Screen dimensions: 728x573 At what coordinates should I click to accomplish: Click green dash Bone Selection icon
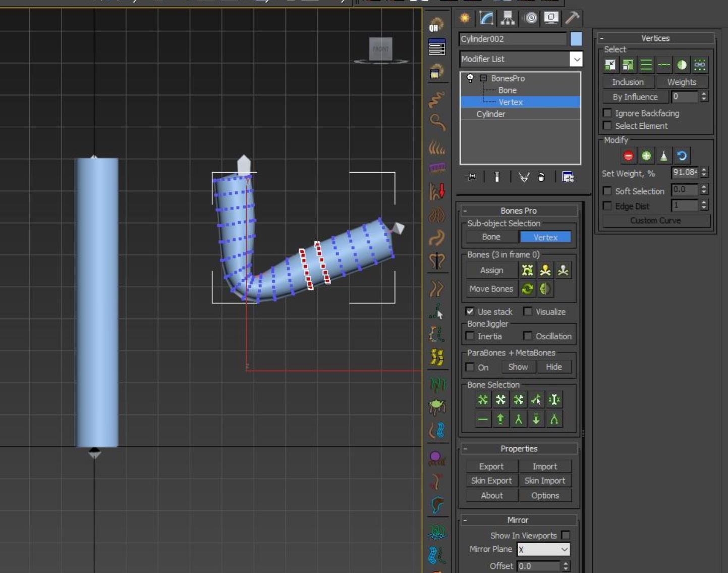point(483,419)
